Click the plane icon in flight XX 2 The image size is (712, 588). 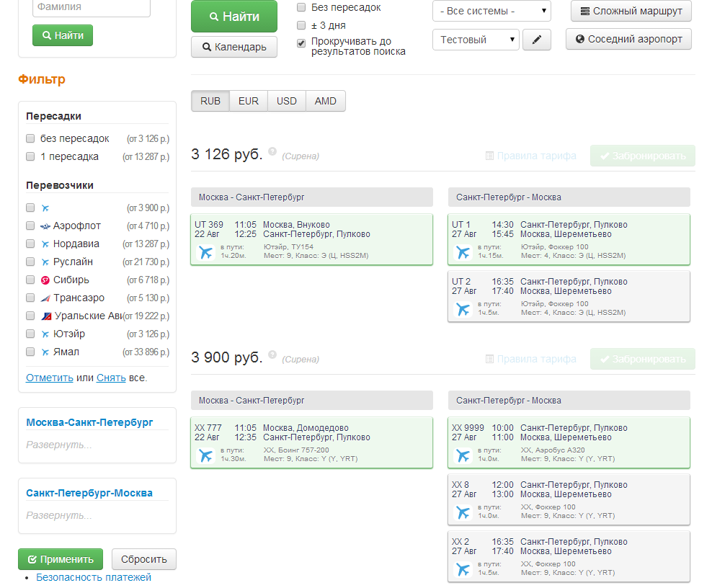tap(463, 569)
